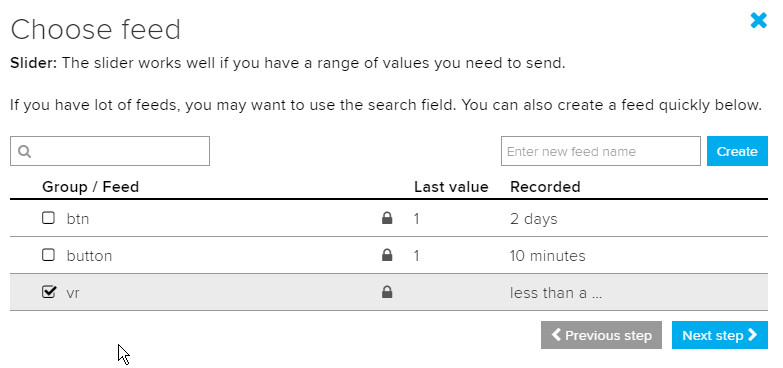
Task: Click the left chevron on Previous step
Action: click(556, 335)
